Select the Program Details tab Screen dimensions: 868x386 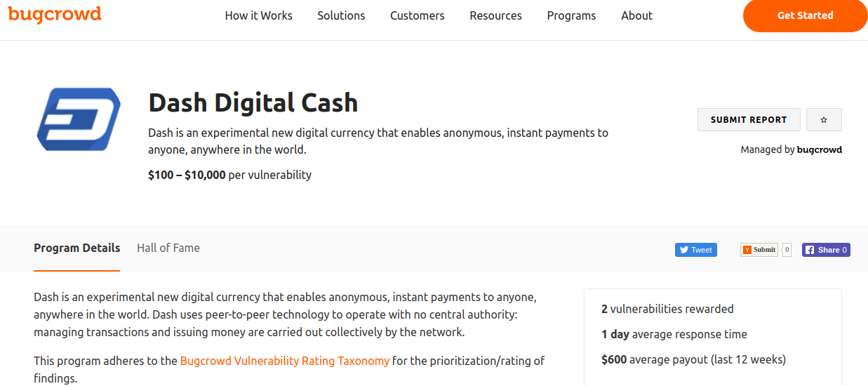pyautogui.click(x=77, y=248)
